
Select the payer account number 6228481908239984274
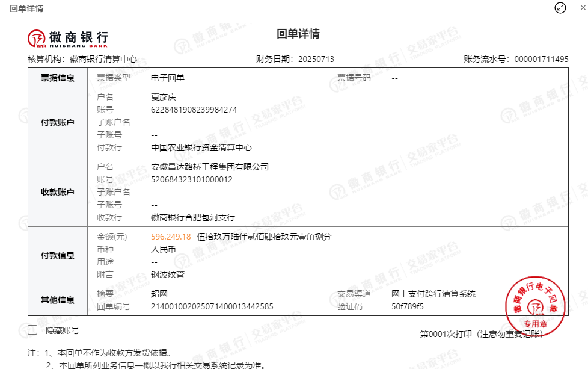(x=194, y=110)
